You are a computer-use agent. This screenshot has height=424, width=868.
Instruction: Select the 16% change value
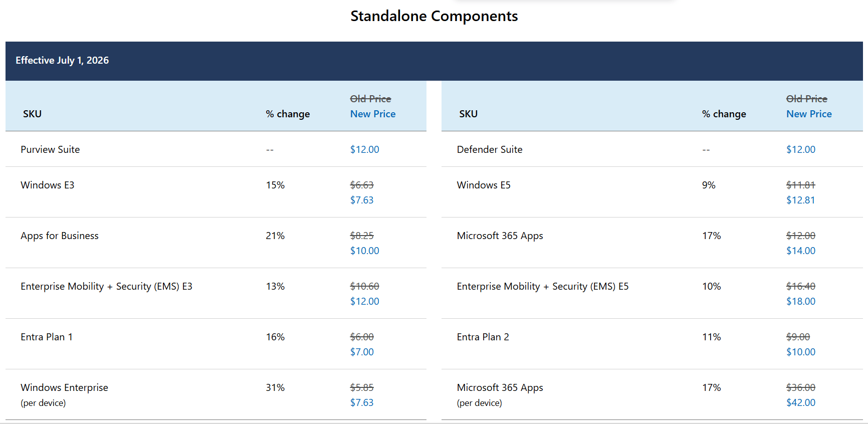point(275,337)
